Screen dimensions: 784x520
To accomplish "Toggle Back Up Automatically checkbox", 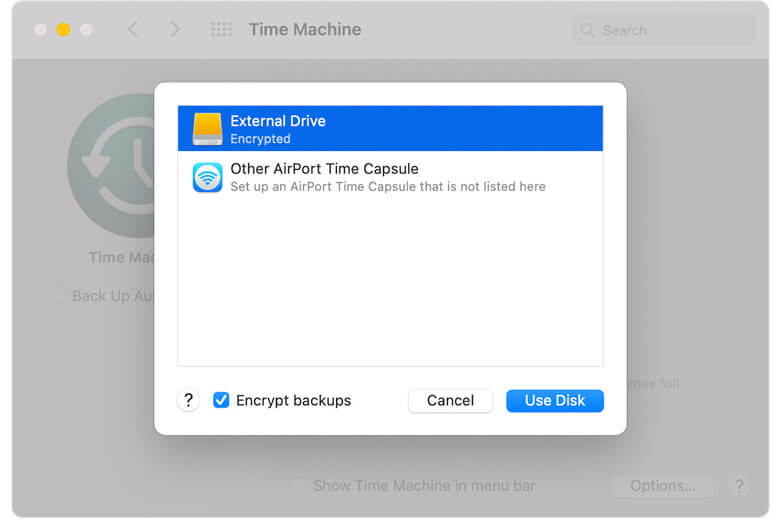I will pyautogui.click(x=56, y=296).
